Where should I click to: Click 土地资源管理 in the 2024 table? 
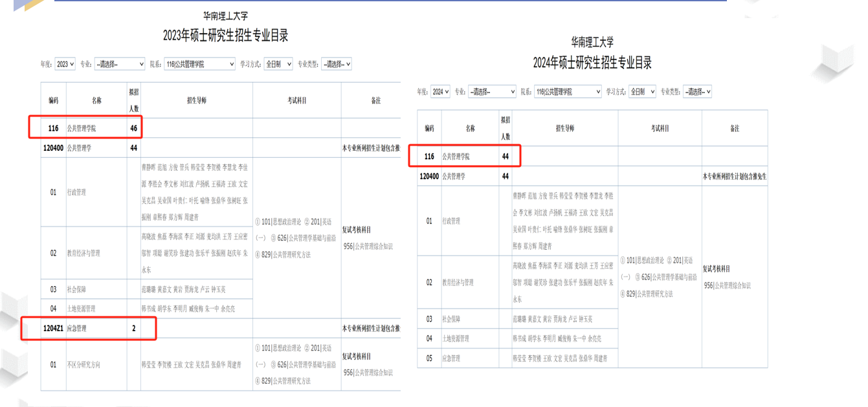tap(456, 338)
